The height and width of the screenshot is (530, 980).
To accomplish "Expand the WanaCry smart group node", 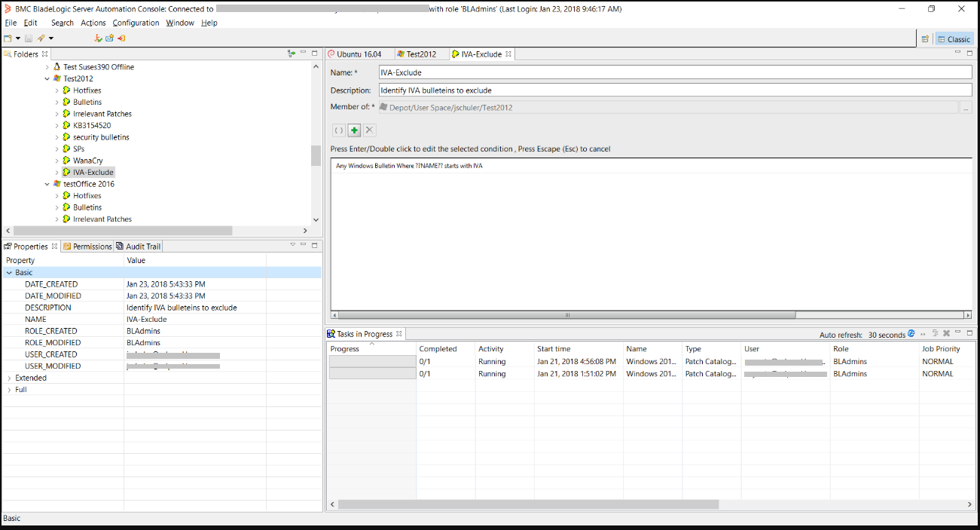I will point(56,161).
